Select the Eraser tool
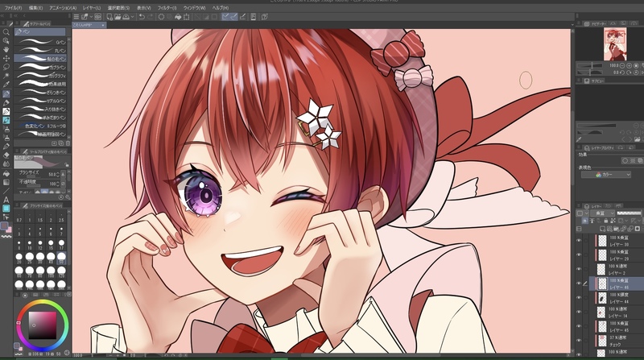Viewport: 644px width, 360px height. (6, 155)
